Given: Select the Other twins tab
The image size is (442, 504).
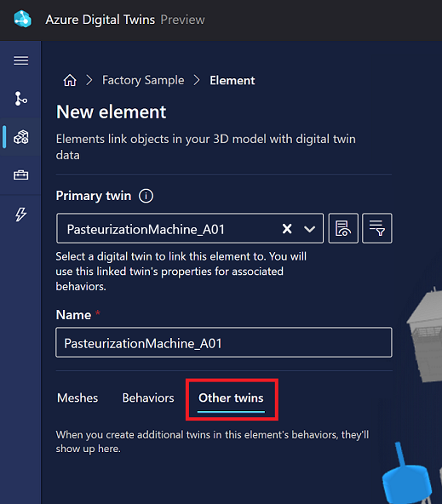Looking at the screenshot, I should pyautogui.click(x=231, y=398).
